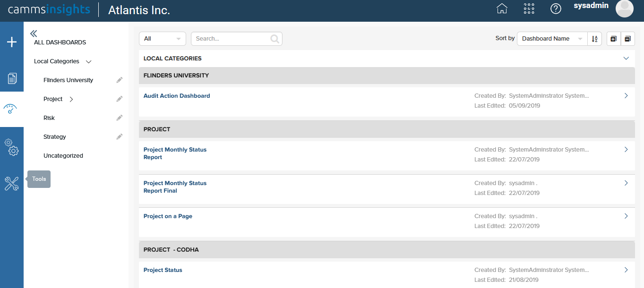The image size is (644, 288).
Task: Open the Tools wrench icon in sidebar
Action: coord(11,184)
